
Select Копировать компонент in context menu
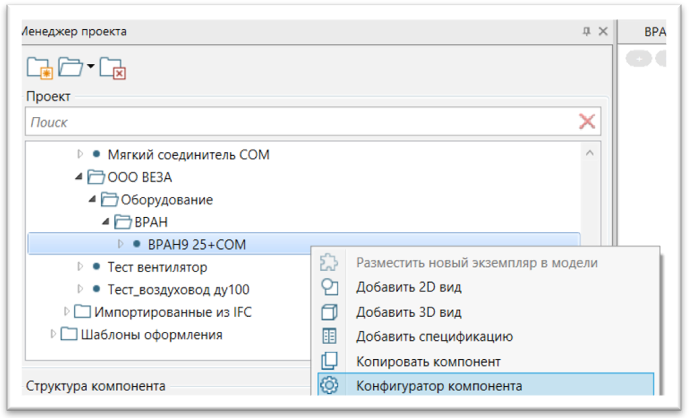point(428,361)
